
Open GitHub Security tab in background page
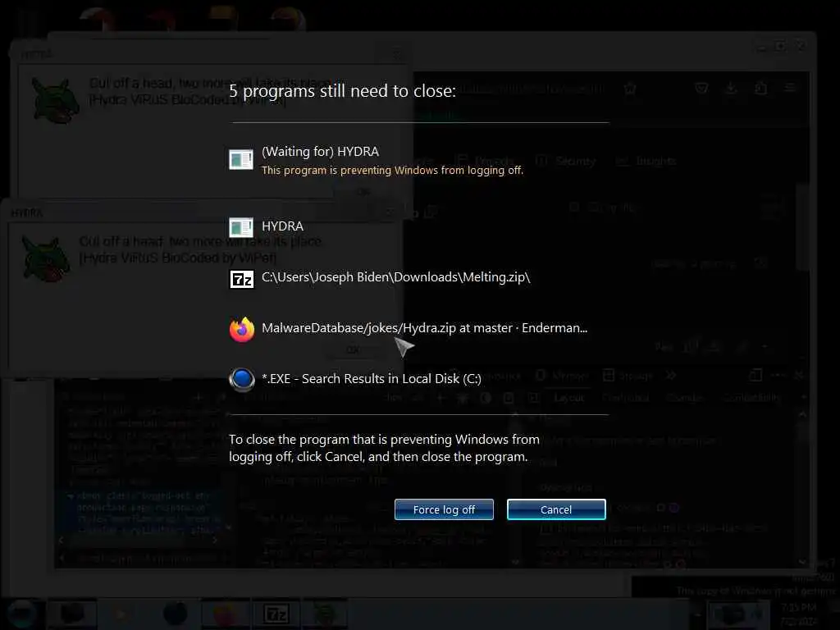click(x=566, y=161)
